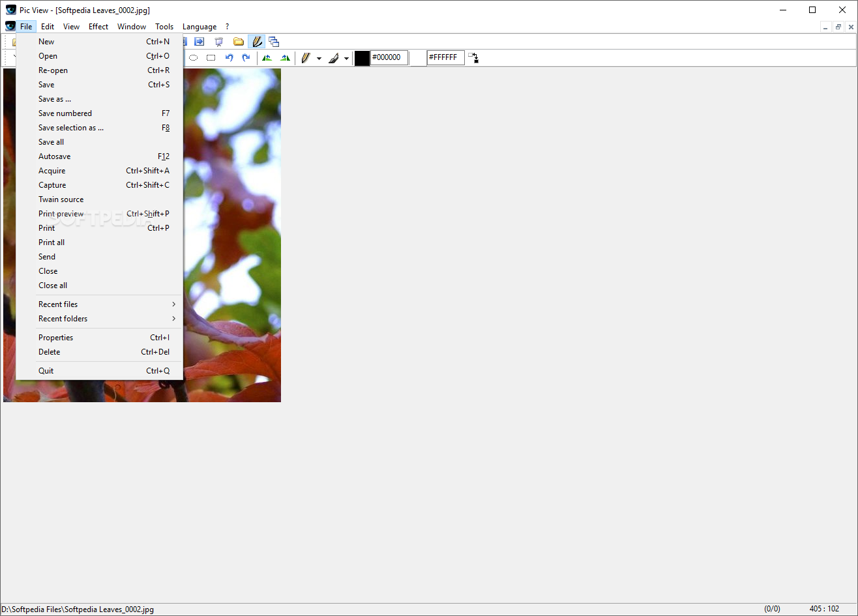Screen dimensions: 858x616
Task: Select Close all menu item
Action: (99, 286)
